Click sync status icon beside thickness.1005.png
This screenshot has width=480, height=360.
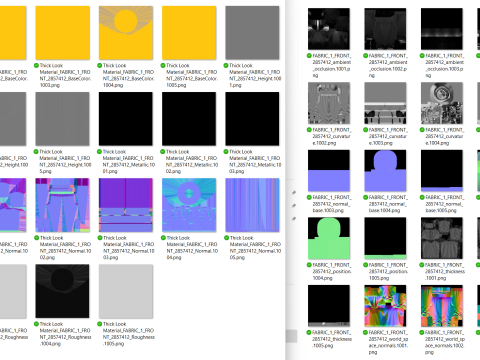point(309,332)
